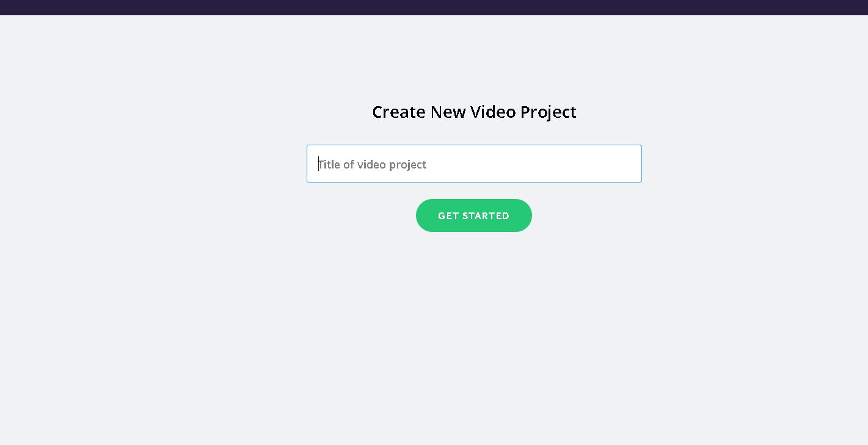Click the blue-outlined border of title field
868x445 pixels.
(474, 145)
